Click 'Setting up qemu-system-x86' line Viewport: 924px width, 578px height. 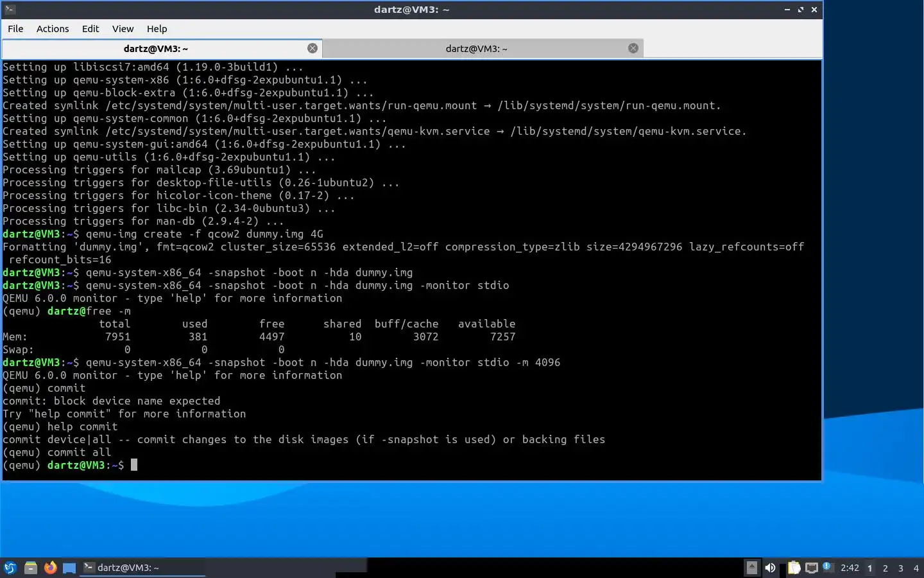(x=185, y=80)
